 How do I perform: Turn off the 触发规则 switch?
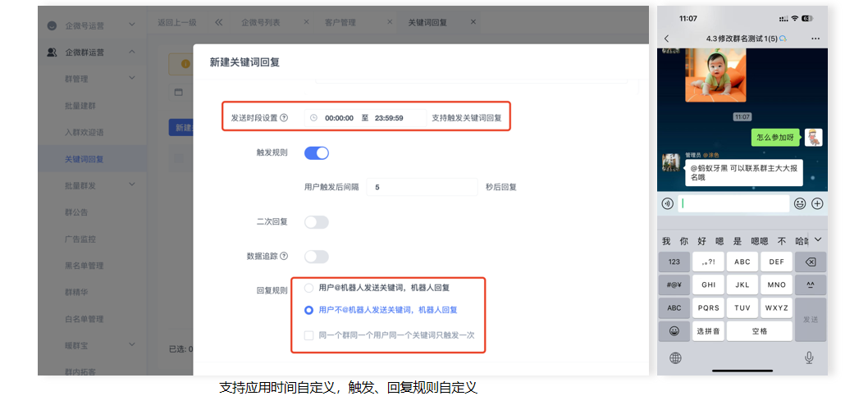pyautogui.click(x=317, y=153)
